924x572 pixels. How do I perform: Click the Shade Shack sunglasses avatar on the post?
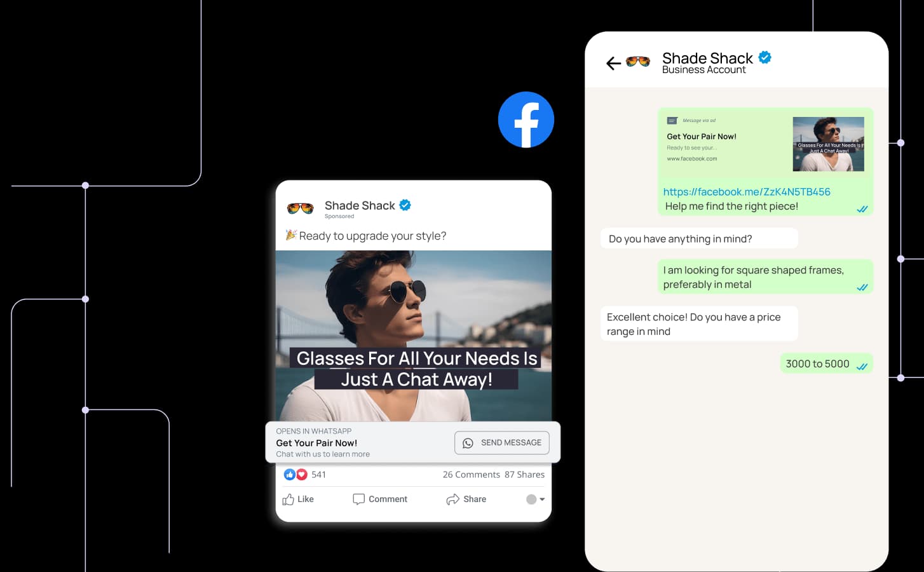click(x=299, y=208)
